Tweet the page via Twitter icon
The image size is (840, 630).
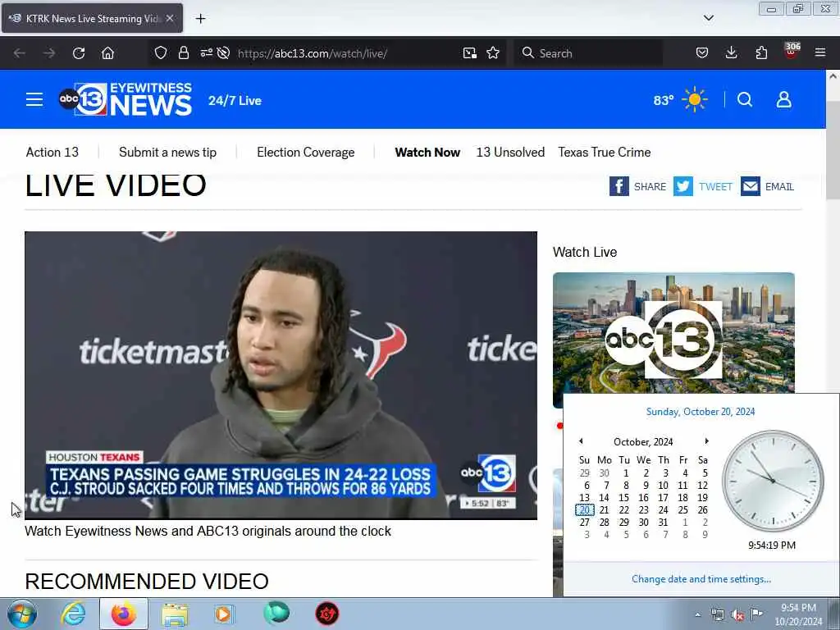pos(683,186)
